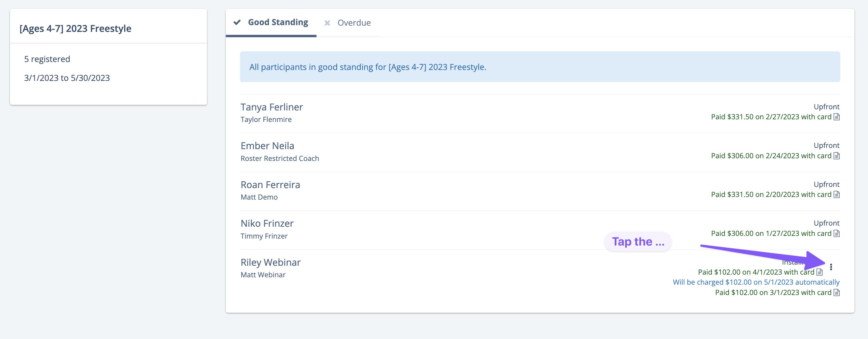Switch to the Overdue tab
This screenshot has height=339, width=868.
[348, 23]
